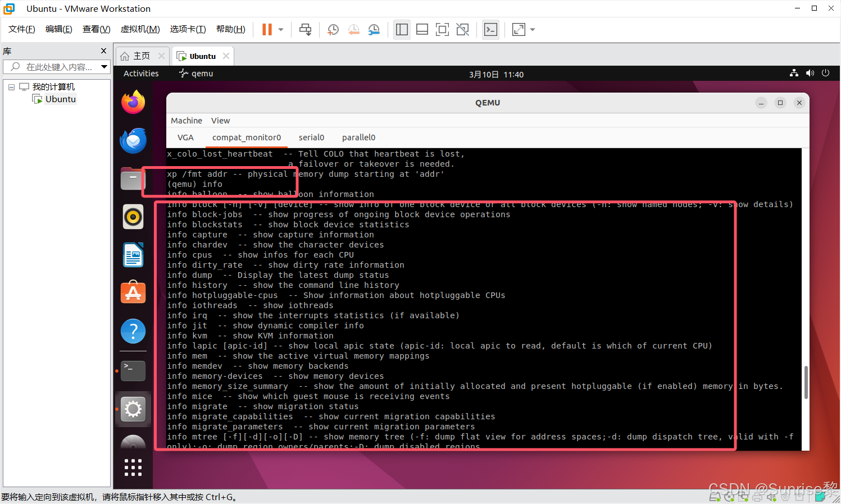Screen dimensions: 841x504
Task: Revert the virtual machine to its snapshot
Action: point(353,29)
